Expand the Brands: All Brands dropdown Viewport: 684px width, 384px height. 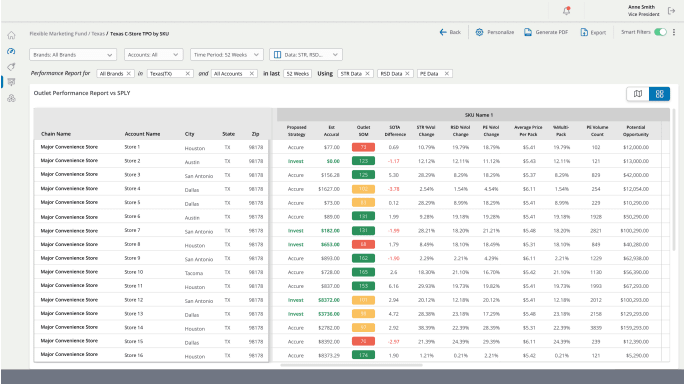[73, 55]
